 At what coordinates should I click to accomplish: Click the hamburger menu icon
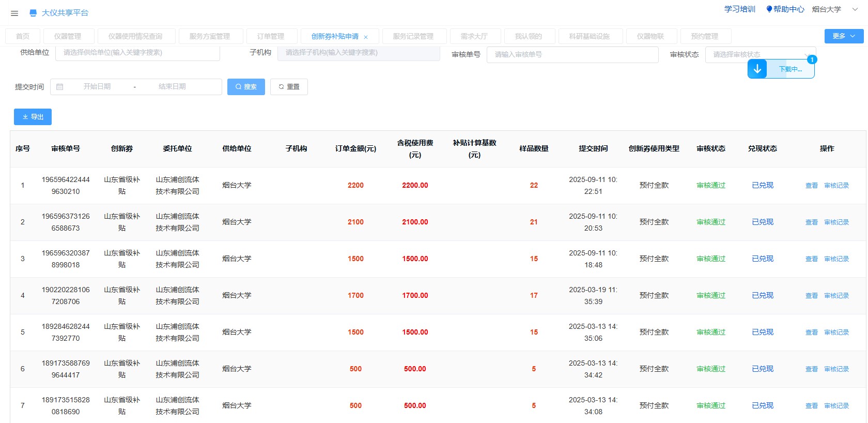point(14,13)
